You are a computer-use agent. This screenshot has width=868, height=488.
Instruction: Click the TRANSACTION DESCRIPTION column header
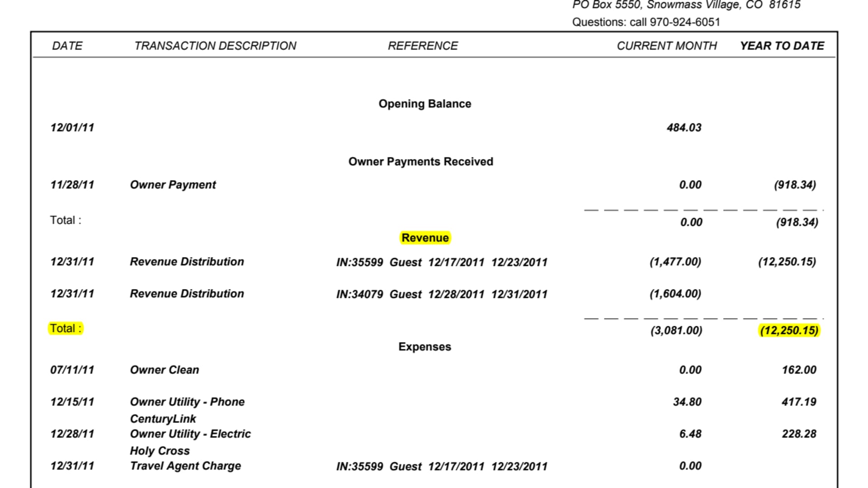pos(215,46)
